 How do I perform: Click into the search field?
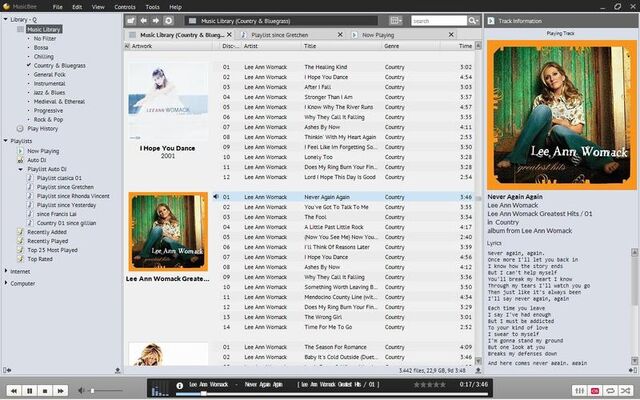[x=439, y=20]
